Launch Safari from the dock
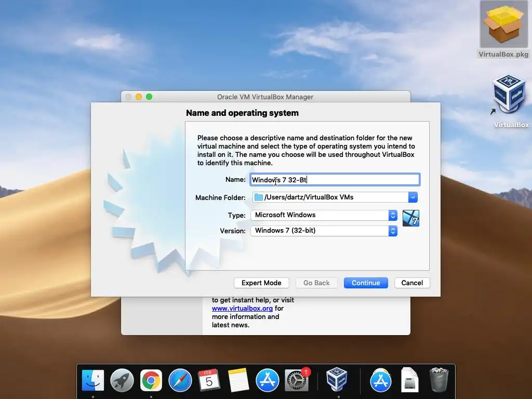 click(x=180, y=380)
